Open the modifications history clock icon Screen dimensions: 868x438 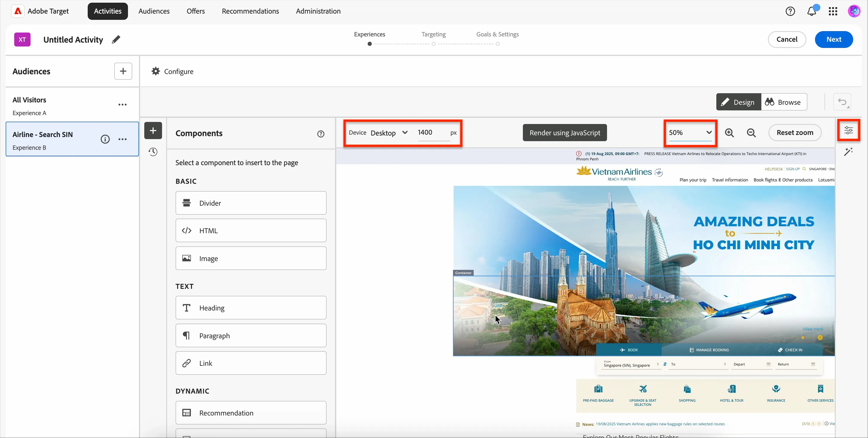click(153, 152)
